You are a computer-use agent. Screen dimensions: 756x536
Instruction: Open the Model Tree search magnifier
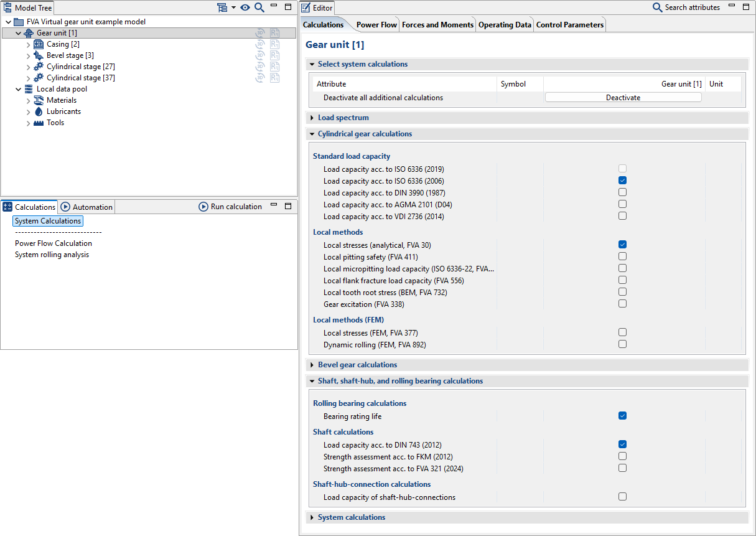(x=259, y=7)
